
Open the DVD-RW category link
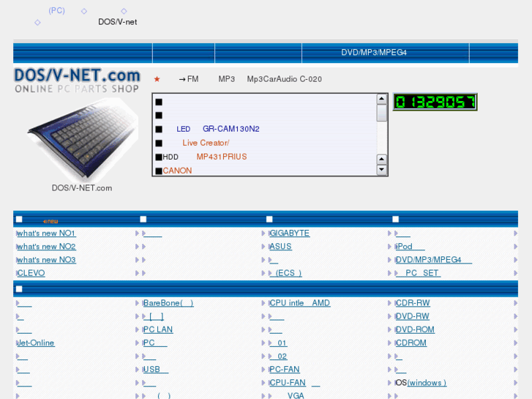[x=412, y=316]
